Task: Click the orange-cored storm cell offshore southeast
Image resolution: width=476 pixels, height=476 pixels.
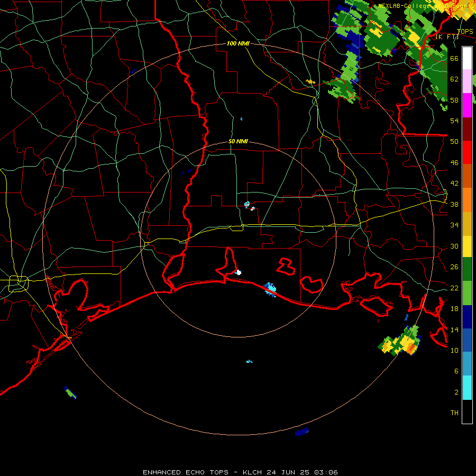Action: pos(400,341)
